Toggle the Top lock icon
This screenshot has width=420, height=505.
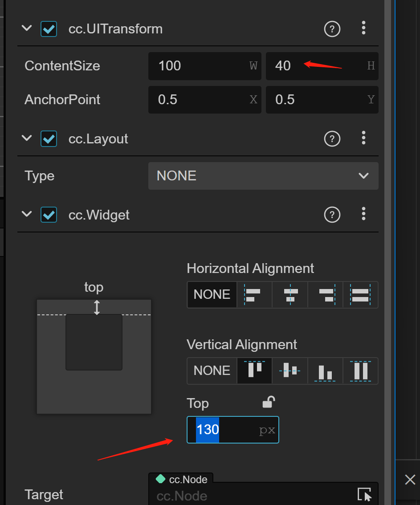(x=268, y=402)
